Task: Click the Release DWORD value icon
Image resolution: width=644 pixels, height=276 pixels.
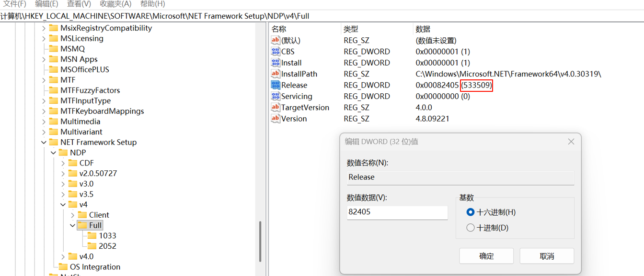Action: pos(276,85)
